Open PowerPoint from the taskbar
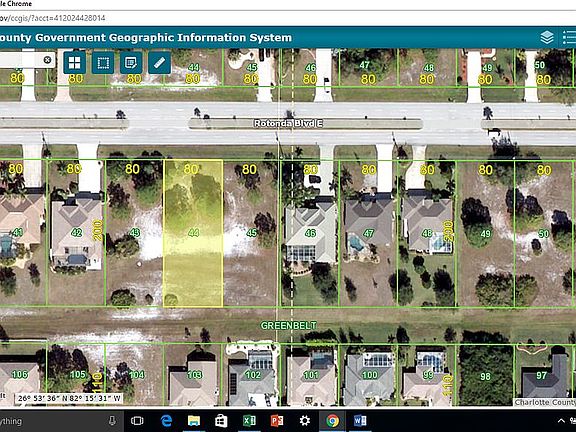 (x=277, y=421)
